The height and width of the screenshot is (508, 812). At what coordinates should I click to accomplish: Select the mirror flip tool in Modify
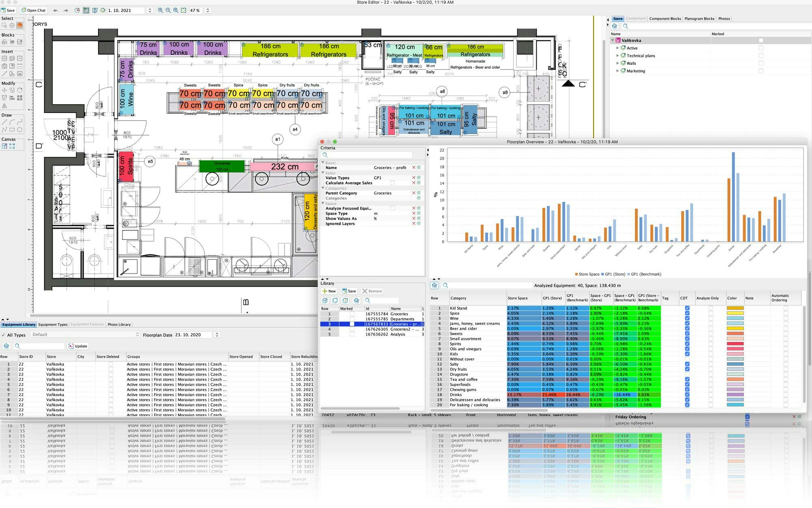(x=4, y=106)
